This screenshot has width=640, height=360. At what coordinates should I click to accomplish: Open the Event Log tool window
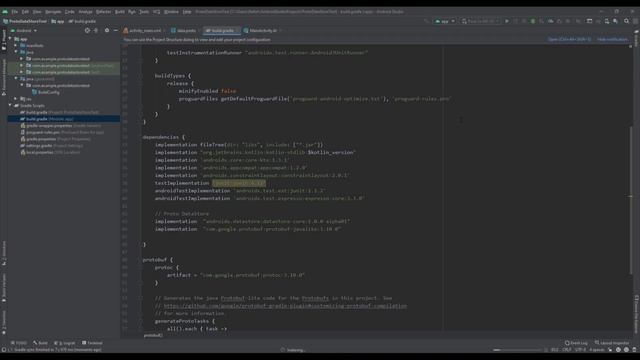pos(576,343)
